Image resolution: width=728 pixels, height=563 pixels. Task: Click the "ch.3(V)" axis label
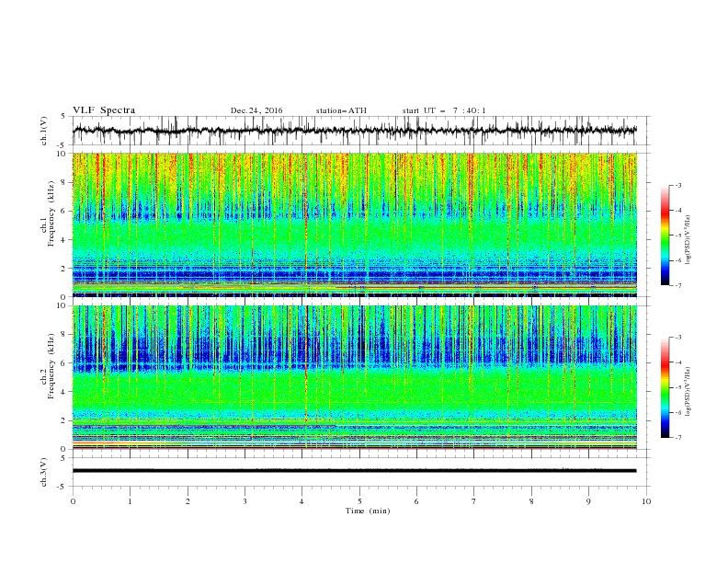pos(44,472)
